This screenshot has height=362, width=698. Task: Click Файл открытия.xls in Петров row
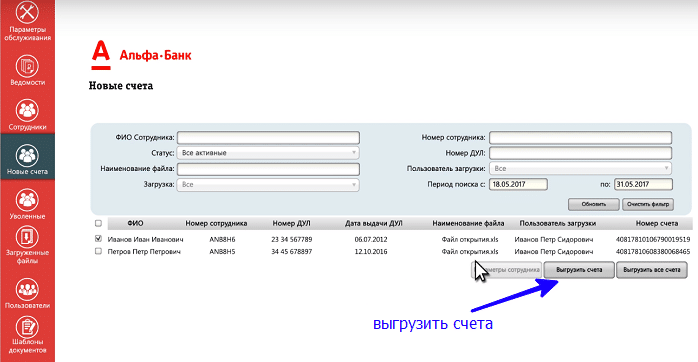470,252
